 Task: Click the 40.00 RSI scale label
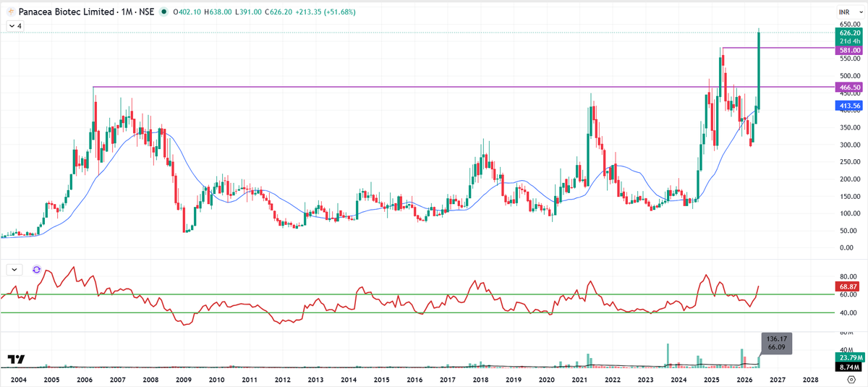[x=850, y=312]
